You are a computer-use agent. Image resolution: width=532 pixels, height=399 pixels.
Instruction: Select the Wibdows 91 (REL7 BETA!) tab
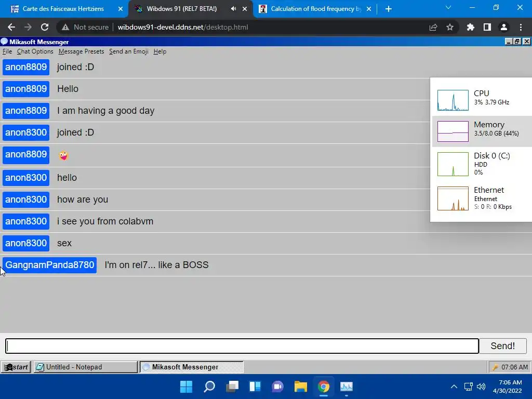coord(181,9)
